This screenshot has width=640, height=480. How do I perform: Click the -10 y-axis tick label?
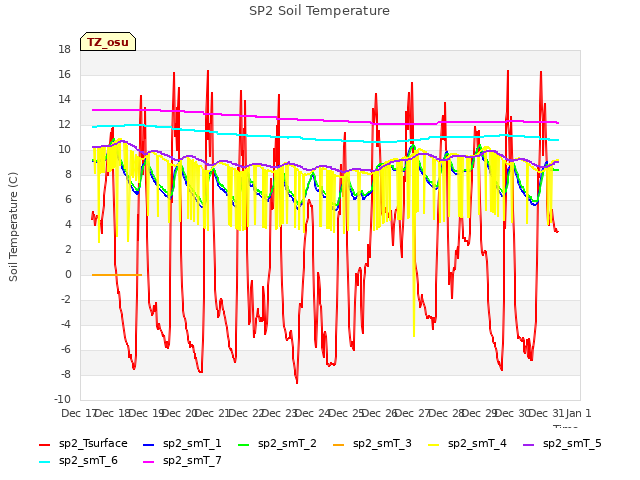coord(62,399)
